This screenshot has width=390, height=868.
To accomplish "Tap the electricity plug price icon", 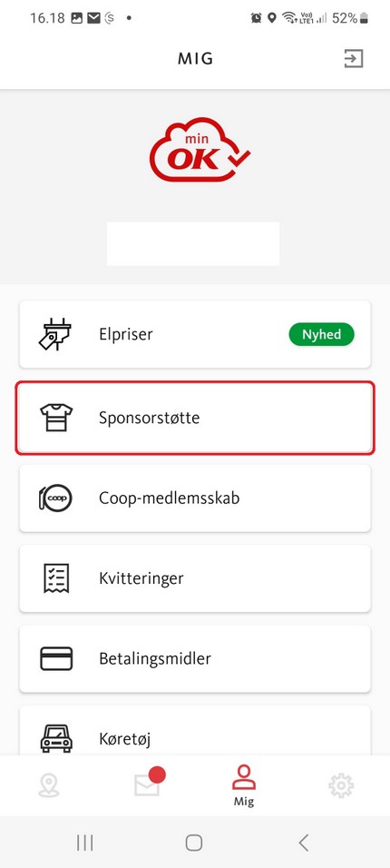I will pos(55,334).
